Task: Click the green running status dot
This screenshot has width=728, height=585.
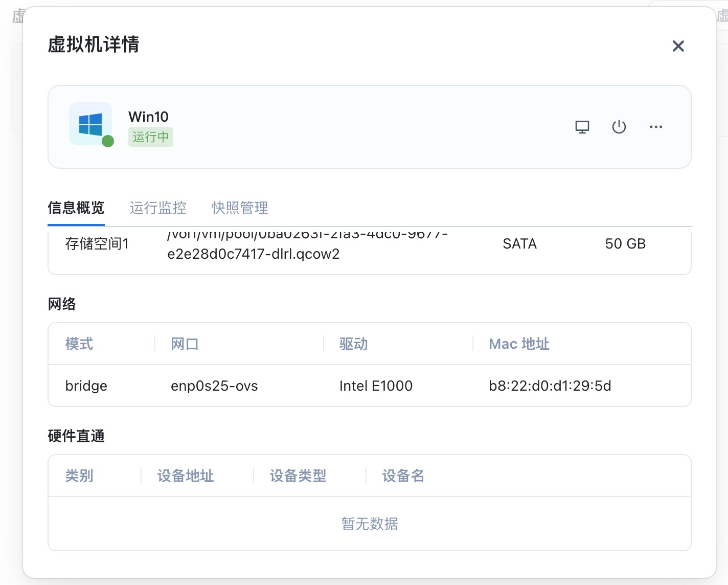Action: point(108,141)
